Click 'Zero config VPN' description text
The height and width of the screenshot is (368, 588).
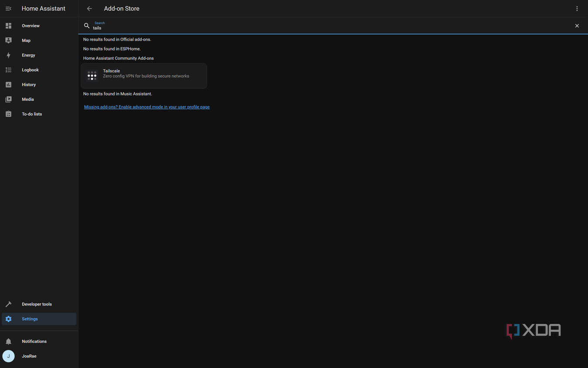point(146,76)
